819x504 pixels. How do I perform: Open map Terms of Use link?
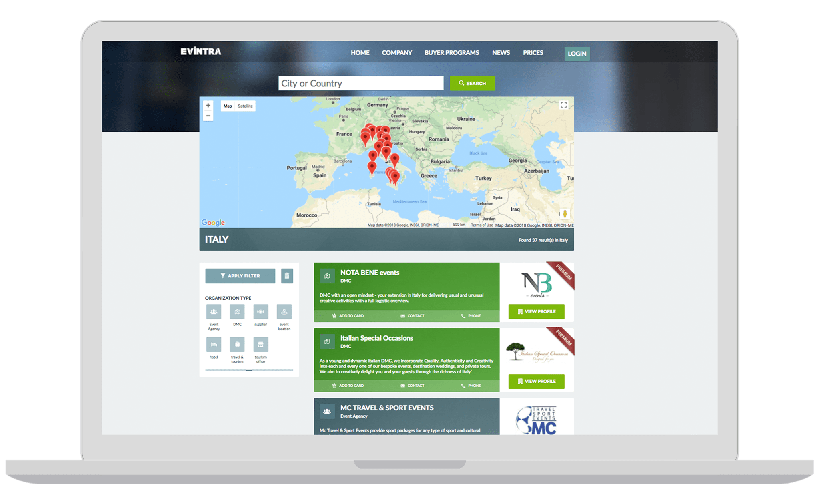click(481, 225)
